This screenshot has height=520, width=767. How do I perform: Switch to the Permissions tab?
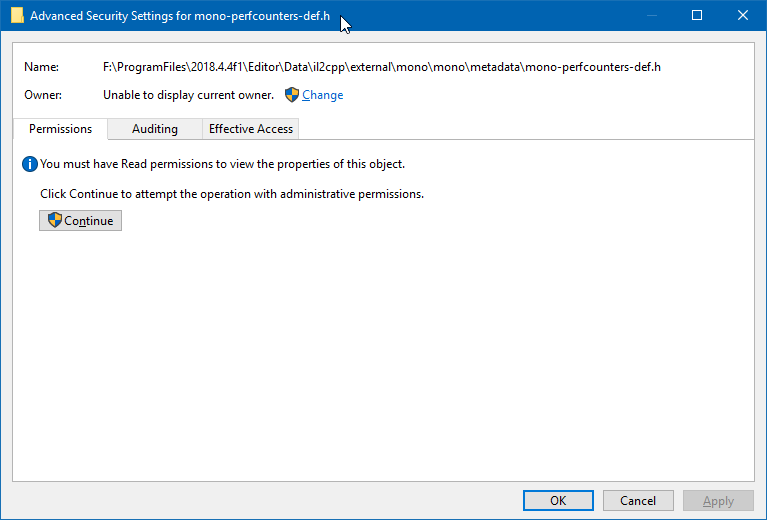coord(60,129)
